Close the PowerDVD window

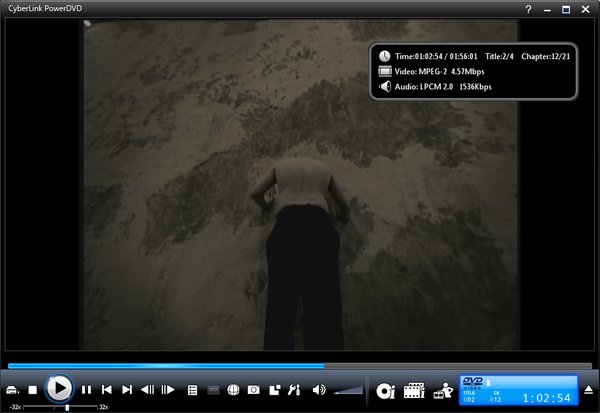click(585, 9)
